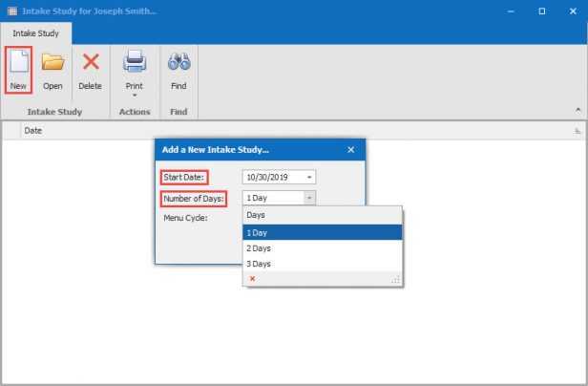Pick the 3 Days option
The image size is (588, 386).
click(323, 263)
